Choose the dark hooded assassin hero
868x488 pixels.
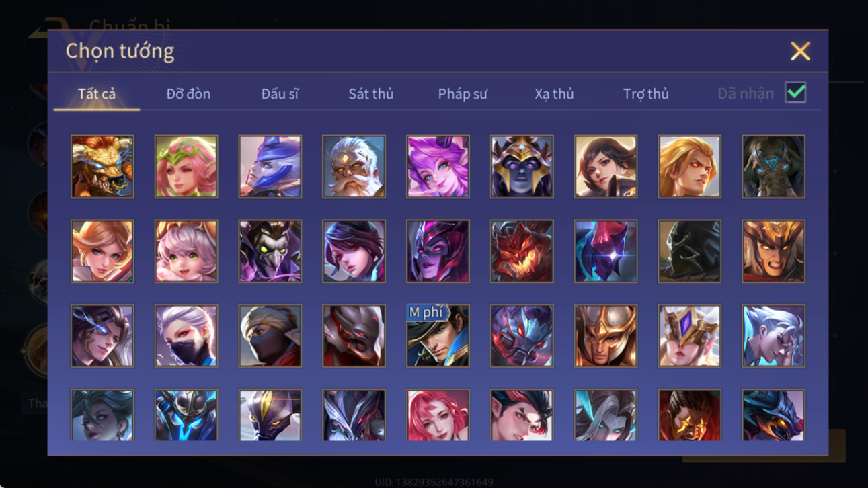[689, 251]
